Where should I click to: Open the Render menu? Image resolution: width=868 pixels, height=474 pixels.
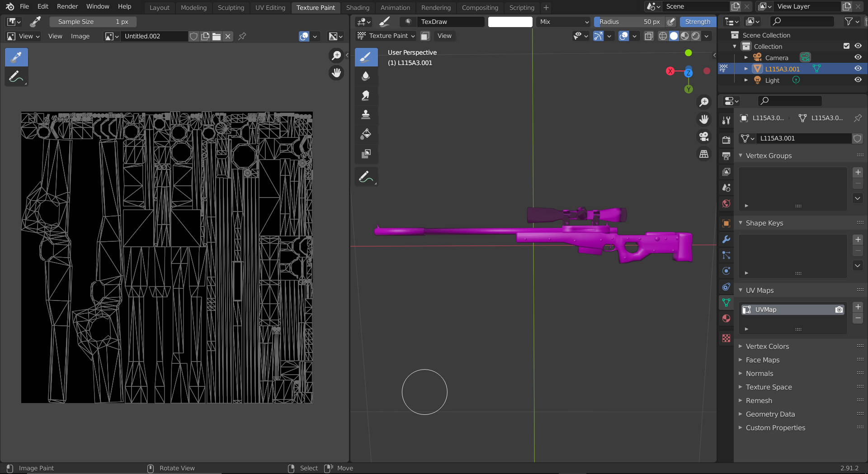(x=67, y=6)
